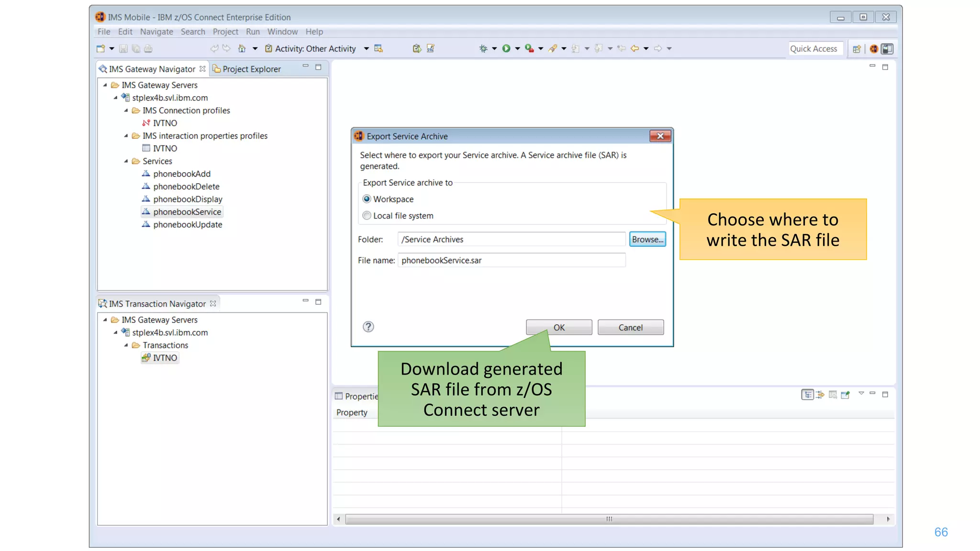980x551 pixels.
Task: Click the File name input field
Action: coord(512,260)
